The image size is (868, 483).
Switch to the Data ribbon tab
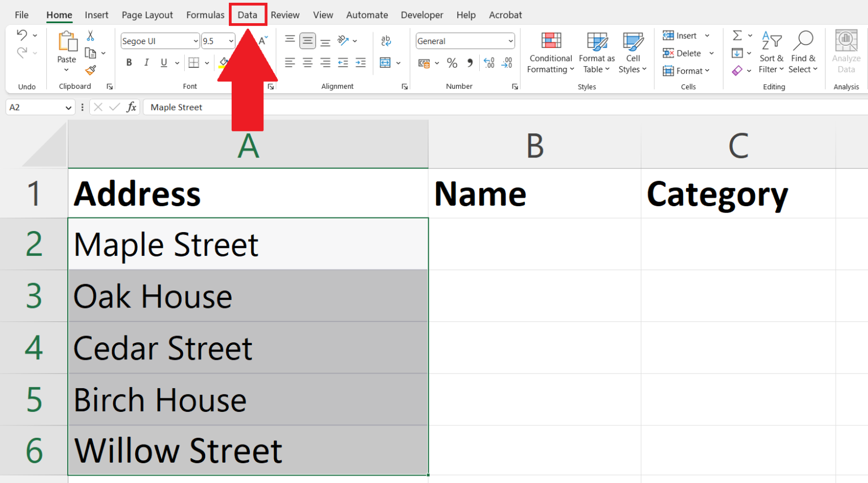point(248,15)
